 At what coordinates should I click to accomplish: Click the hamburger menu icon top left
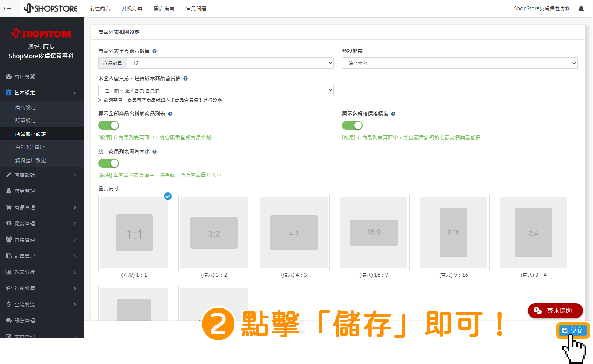(9, 8)
